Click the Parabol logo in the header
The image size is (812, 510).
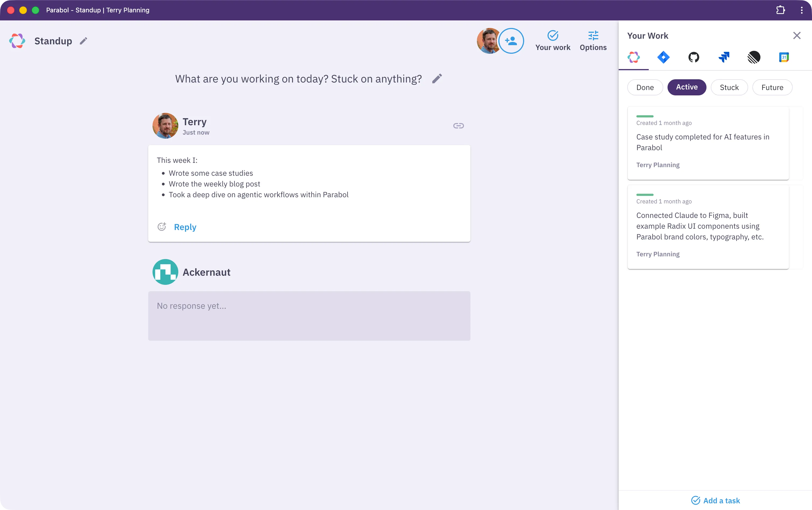coord(17,41)
